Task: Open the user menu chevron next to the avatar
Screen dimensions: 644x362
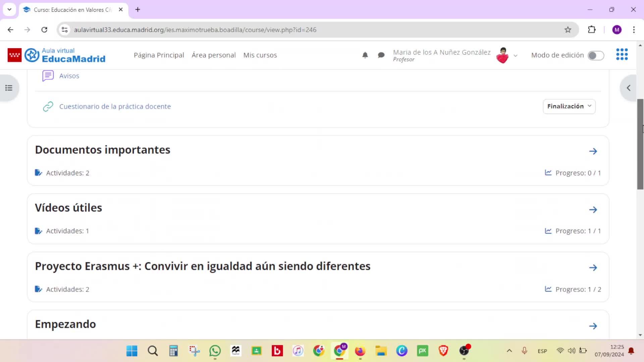Action: pos(516,56)
